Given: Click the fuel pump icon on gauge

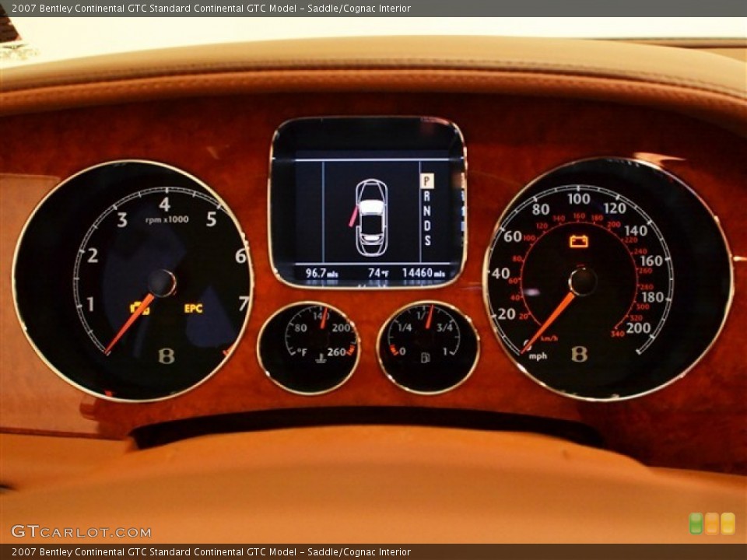Looking at the screenshot, I should [426, 358].
